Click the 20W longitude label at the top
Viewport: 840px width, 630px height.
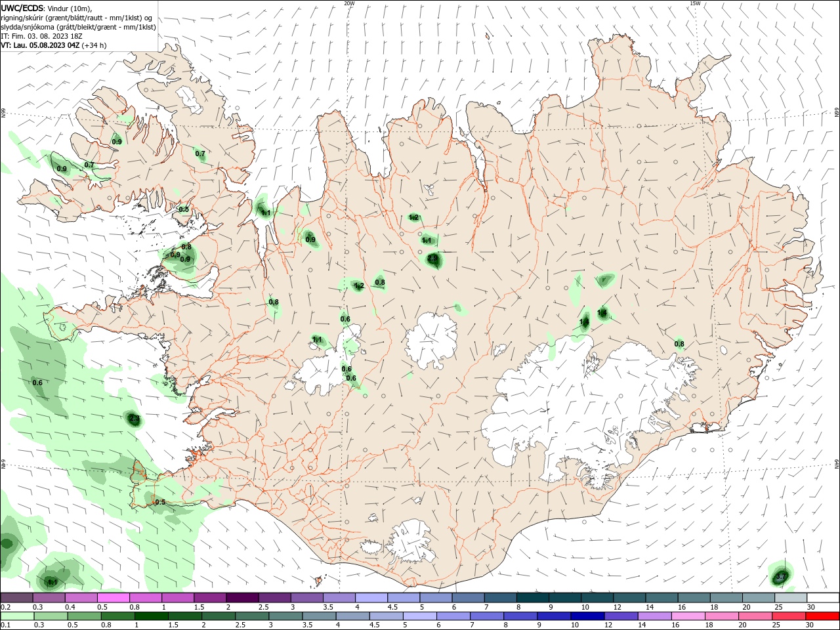click(x=349, y=3)
